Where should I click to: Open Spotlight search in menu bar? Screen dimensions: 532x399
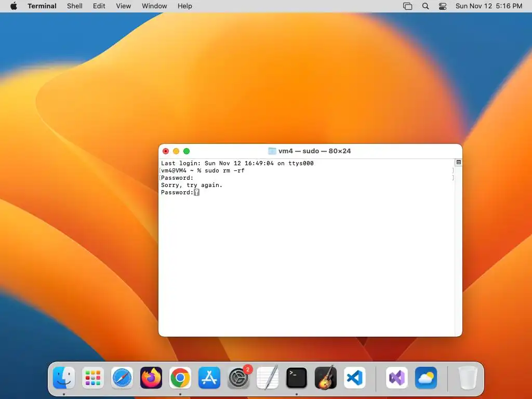pyautogui.click(x=425, y=6)
